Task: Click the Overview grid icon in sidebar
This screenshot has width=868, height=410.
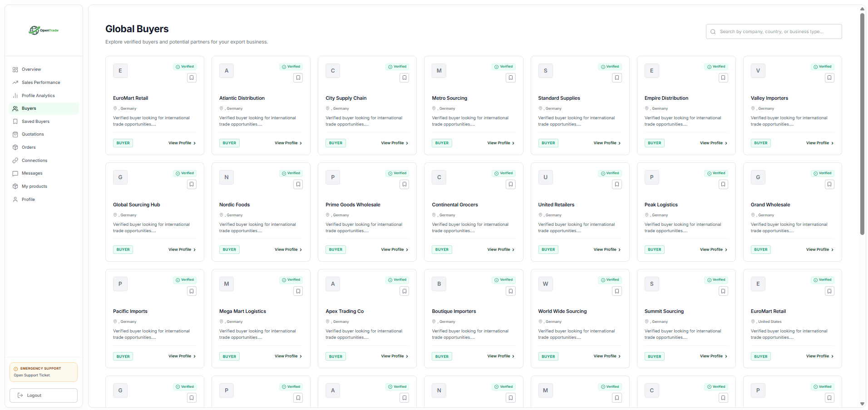Action: tap(15, 69)
